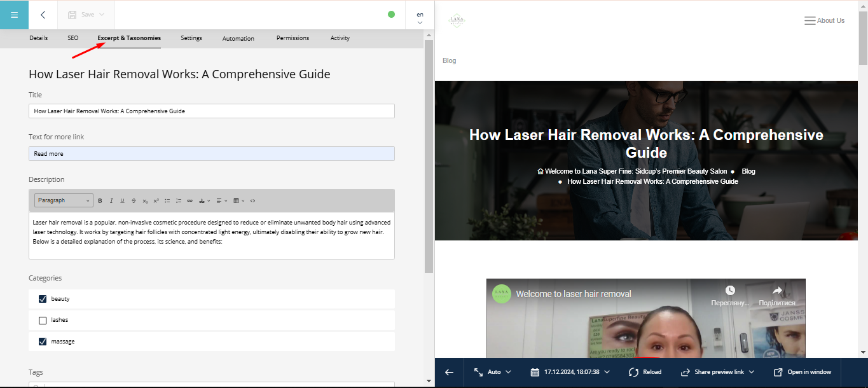Uncheck the beauty category
Screen dimensions: 868x388
(x=43, y=299)
